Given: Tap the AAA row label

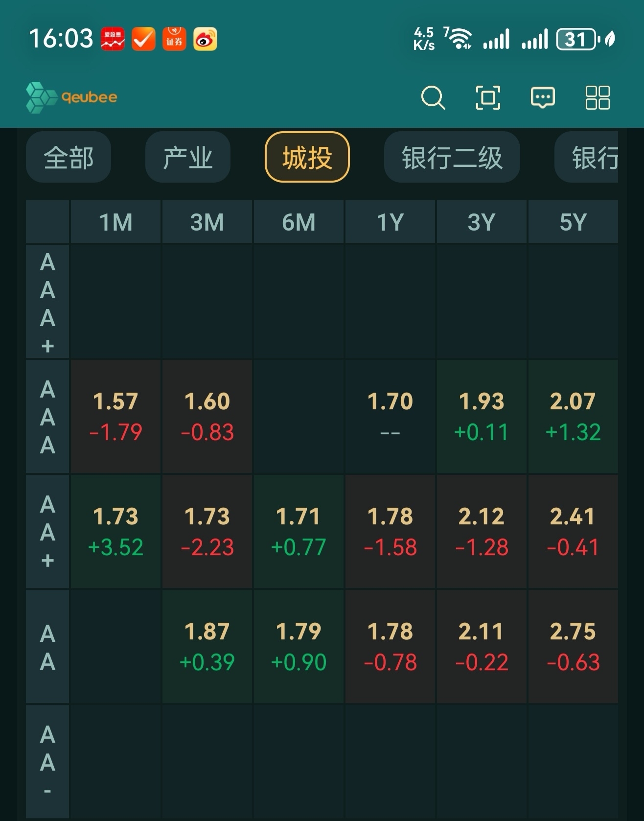Looking at the screenshot, I should click(47, 417).
